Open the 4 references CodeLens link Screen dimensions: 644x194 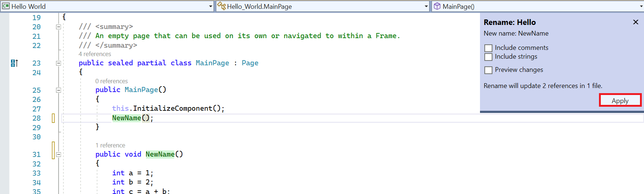(x=95, y=54)
